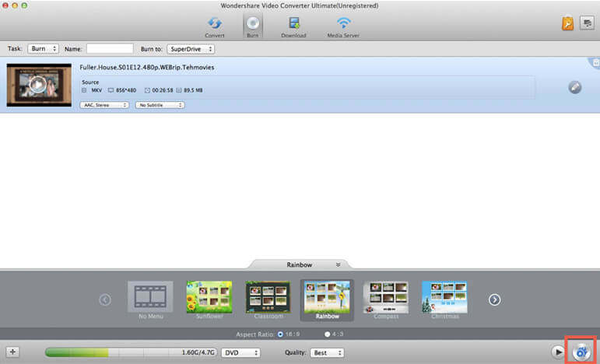Select the Sunflower menu template
This screenshot has width=600, height=364.
[x=209, y=300]
